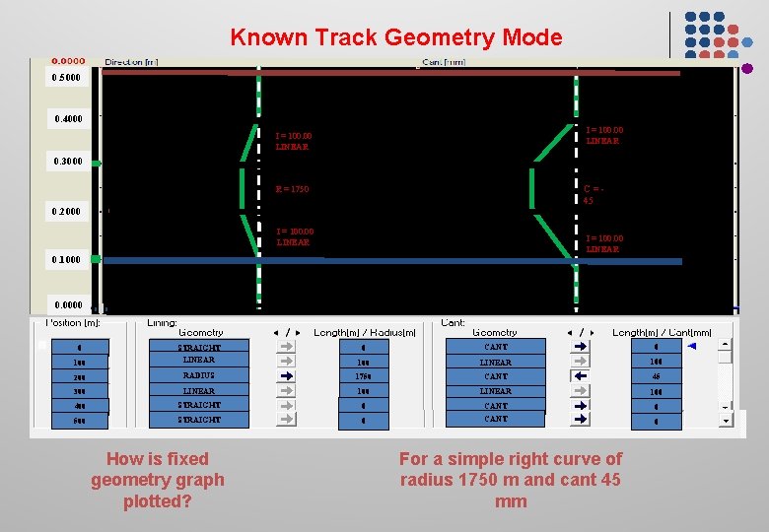Click the bottom scroll down arrow in the Cant panel
The width and height of the screenshot is (769, 532).
[x=725, y=420]
